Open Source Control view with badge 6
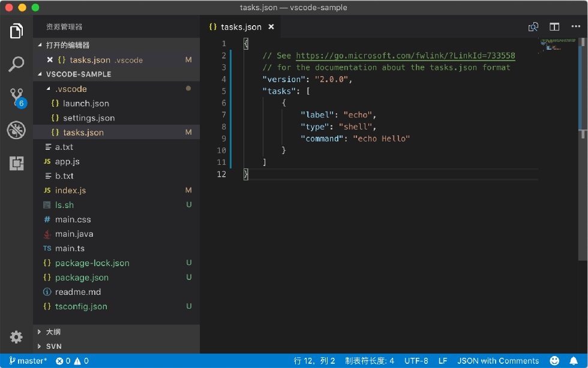This screenshot has height=368, width=588. click(x=17, y=98)
